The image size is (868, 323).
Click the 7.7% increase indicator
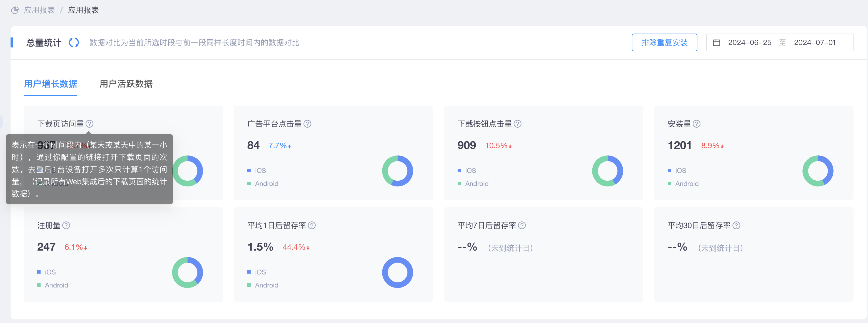(280, 146)
